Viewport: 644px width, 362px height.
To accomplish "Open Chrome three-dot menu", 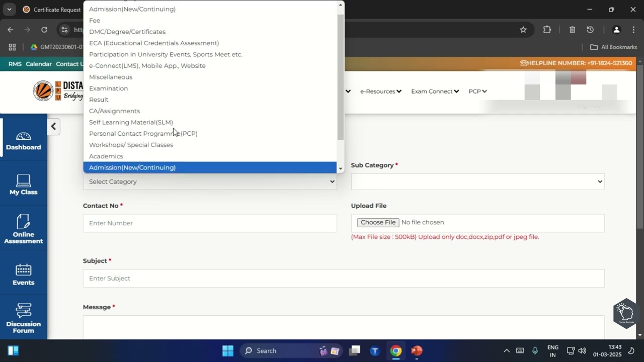I will 633,30.
